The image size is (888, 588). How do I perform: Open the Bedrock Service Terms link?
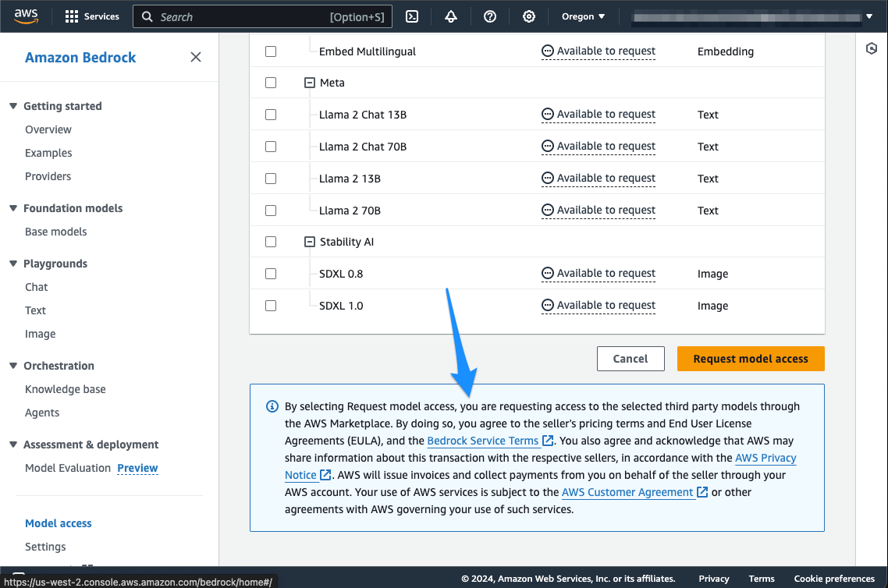pos(483,441)
